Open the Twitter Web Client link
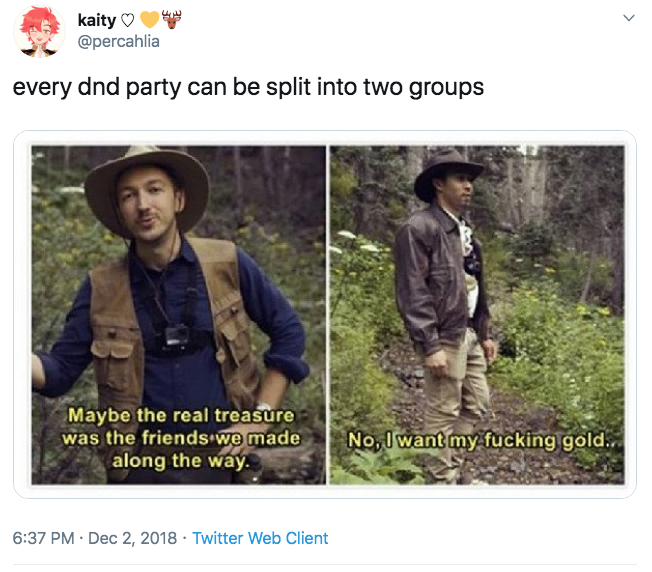 pos(260,538)
